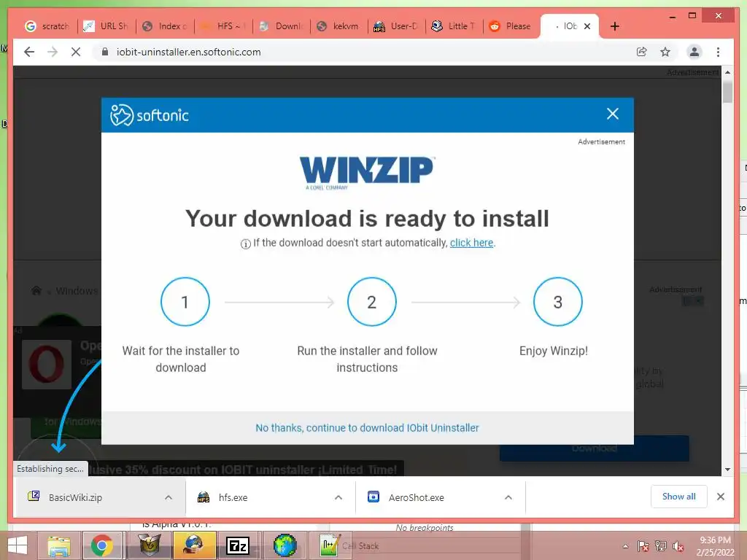The width and height of the screenshot is (747, 560).
Task: Expand options for BasicWiki.zip download
Action: [x=169, y=497]
